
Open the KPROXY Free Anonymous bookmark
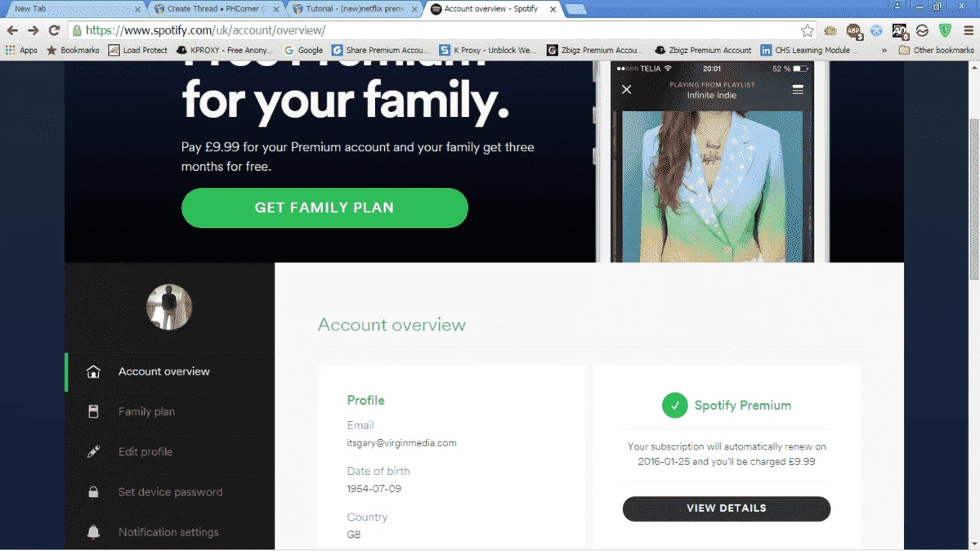click(x=225, y=50)
